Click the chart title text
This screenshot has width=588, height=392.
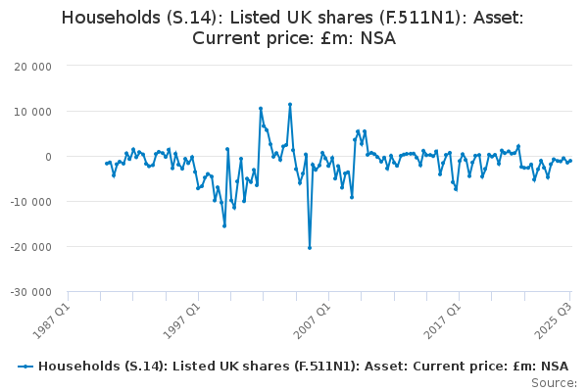[294, 27]
